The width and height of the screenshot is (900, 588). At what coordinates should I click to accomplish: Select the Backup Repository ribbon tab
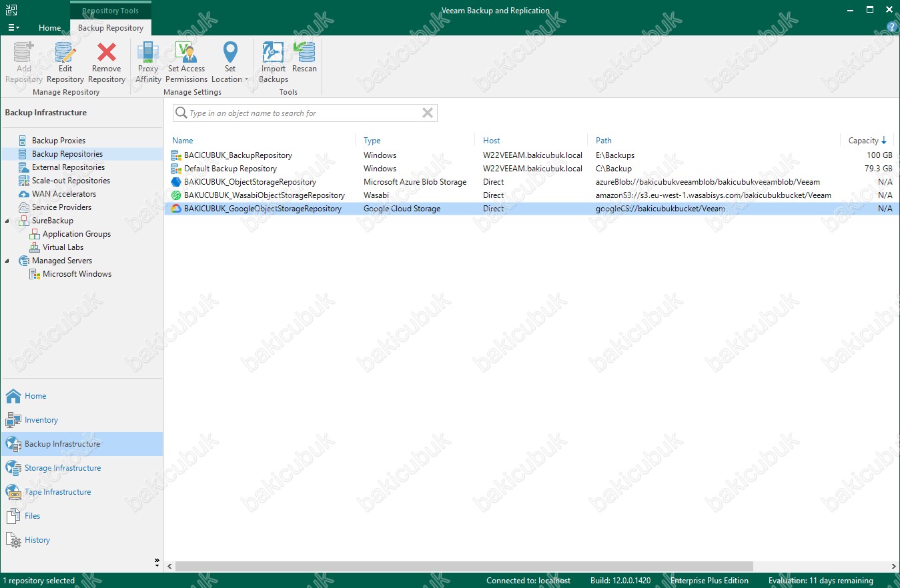click(x=111, y=28)
